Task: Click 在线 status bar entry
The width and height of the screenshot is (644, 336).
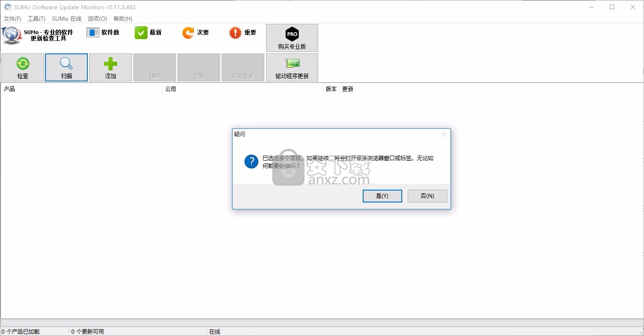Action: [215, 331]
